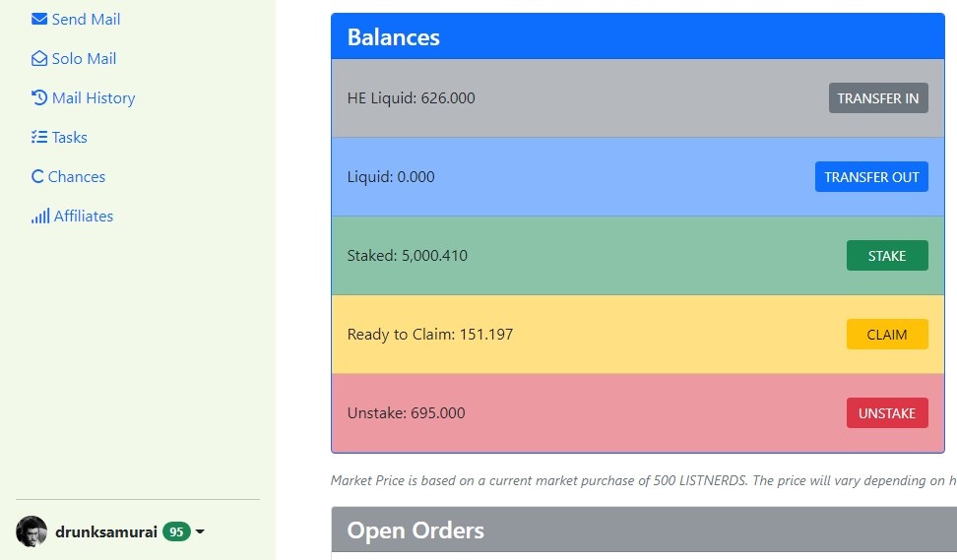Screen dimensions: 957x560
Task: Click the green STAKE button
Action: pyautogui.click(x=887, y=256)
